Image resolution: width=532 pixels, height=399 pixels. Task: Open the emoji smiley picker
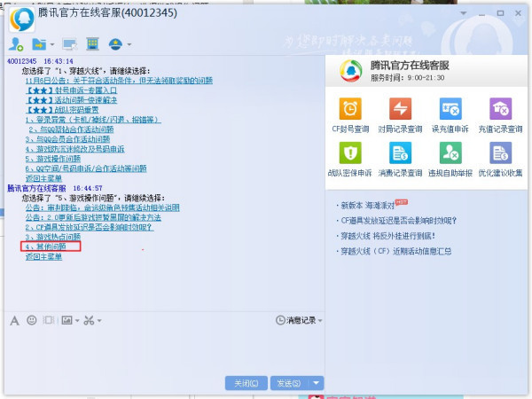pyautogui.click(x=32, y=320)
